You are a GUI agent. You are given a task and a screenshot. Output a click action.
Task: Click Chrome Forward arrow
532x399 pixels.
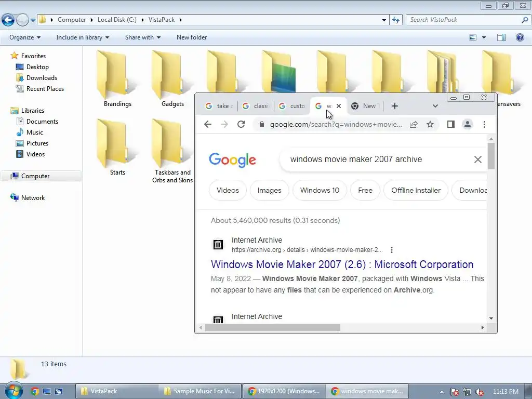pyautogui.click(x=224, y=125)
